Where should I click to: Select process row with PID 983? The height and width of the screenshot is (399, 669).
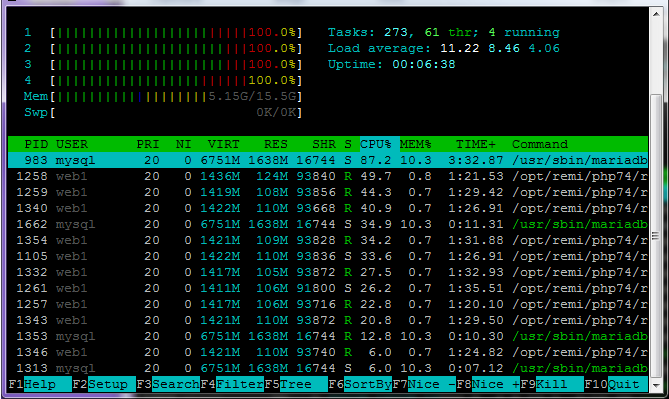point(328,160)
